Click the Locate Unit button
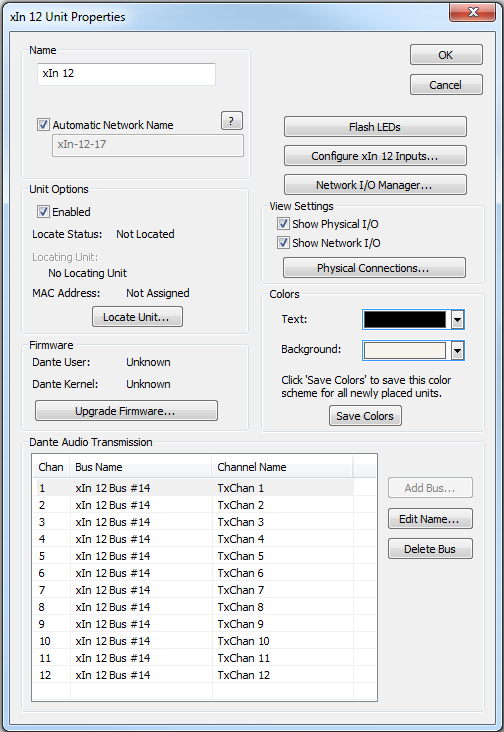The height and width of the screenshot is (732, 504). coord(137,317)
